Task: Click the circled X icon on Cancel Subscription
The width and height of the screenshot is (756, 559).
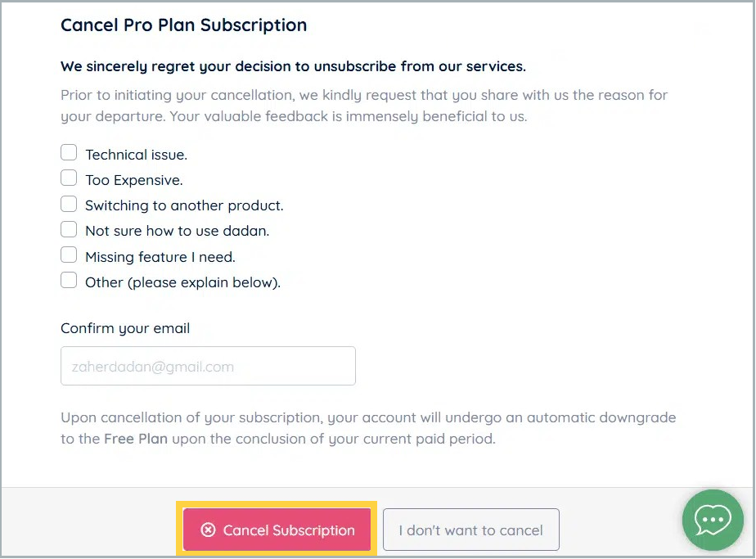Action: (x=208, y=530)
